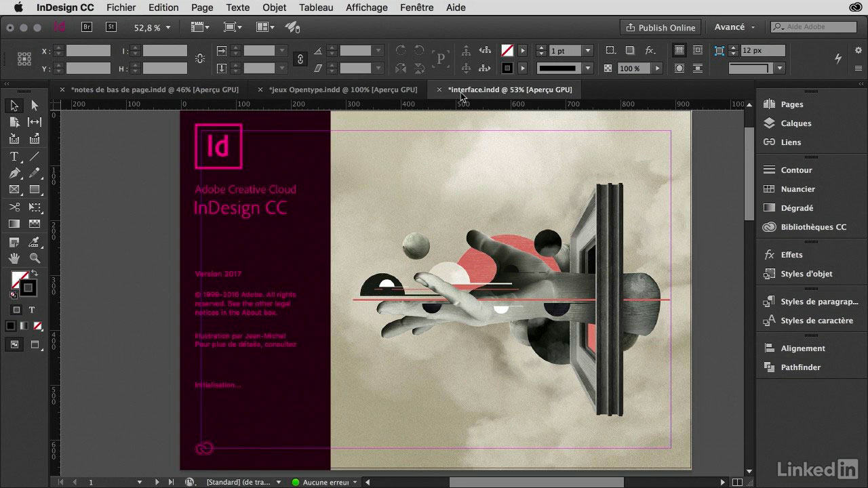
Task: Select the Selection tool
Action: coord(14,105)
